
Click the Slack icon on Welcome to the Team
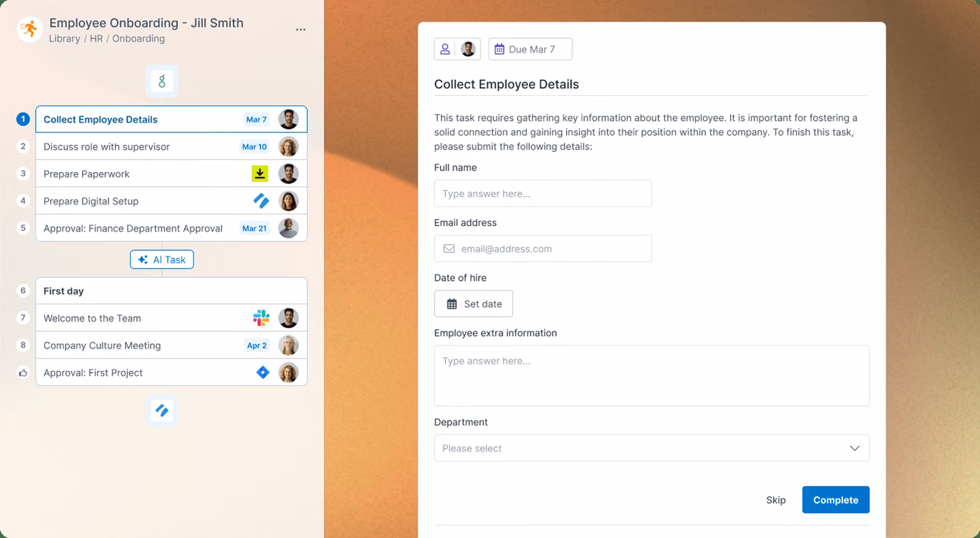[x=261, y=318]
